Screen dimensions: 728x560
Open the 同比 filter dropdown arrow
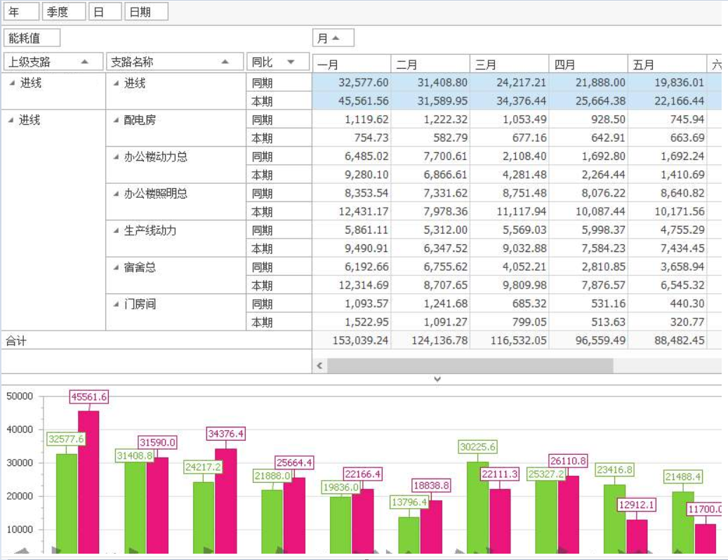291,62
